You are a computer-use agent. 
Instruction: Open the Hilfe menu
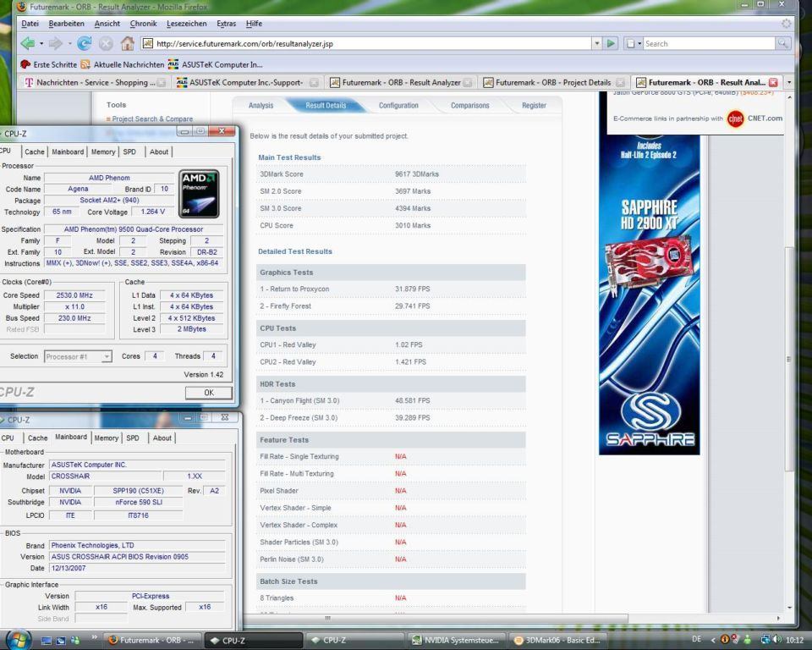[x=254, y=24]
